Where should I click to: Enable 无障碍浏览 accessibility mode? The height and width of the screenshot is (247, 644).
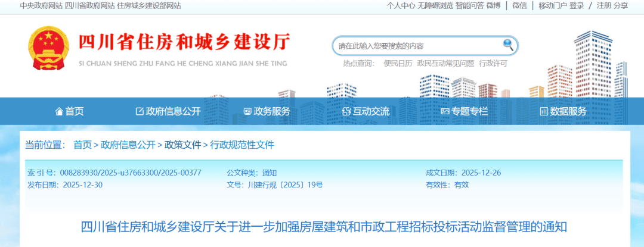435,5
